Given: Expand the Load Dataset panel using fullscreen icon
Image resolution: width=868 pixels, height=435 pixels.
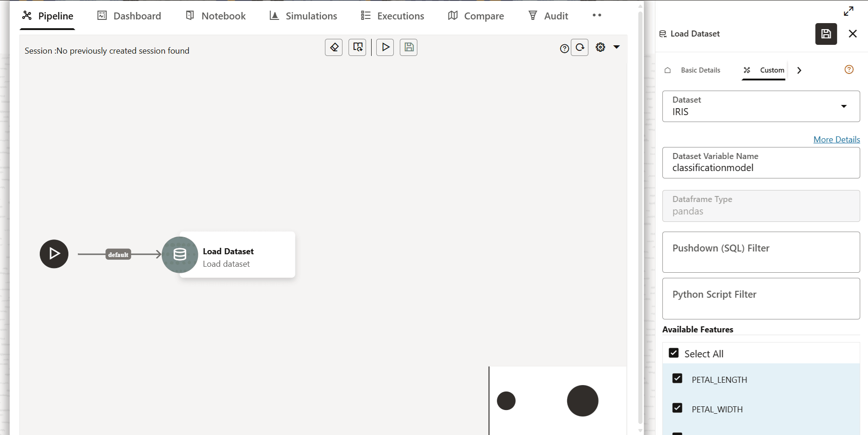Looking at the screenshot, I should [849, 11].
